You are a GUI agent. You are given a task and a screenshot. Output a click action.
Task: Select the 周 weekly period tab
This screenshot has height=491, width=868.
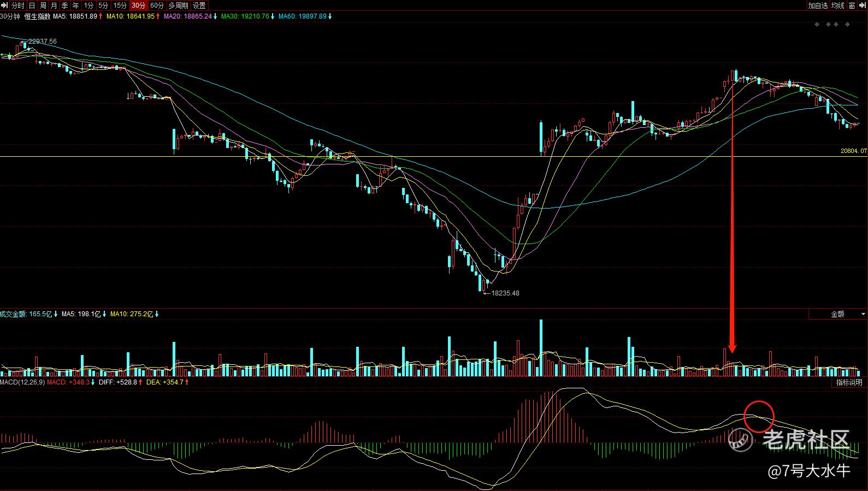43,5
